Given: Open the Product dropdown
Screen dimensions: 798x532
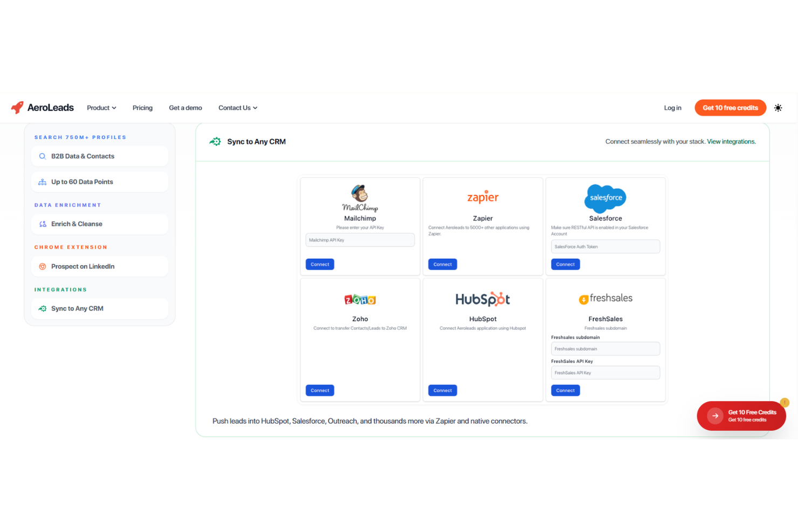Looking at the screenshot, I should (x=101, y=108).
